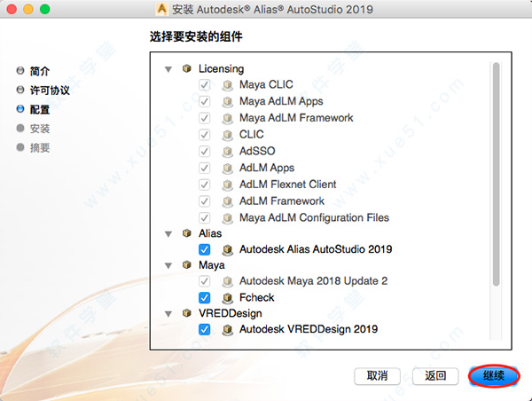Click the AdLM Framework package icon

click(227, 201)
